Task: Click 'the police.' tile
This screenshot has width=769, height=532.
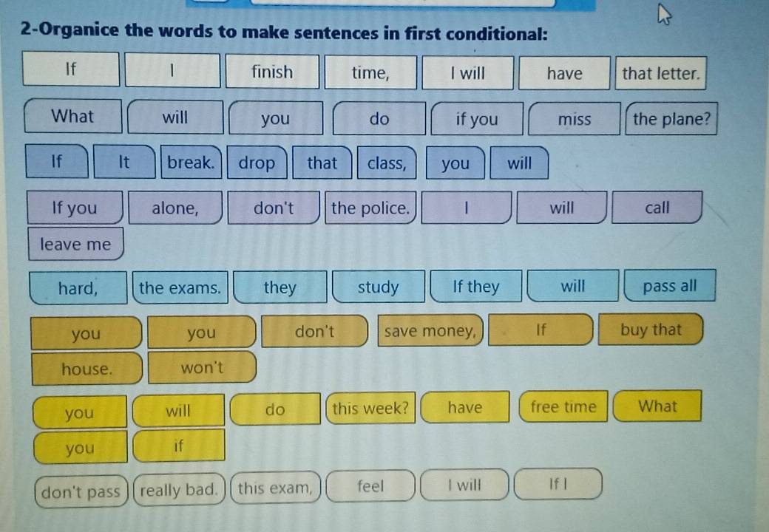Action: point(370,208)
